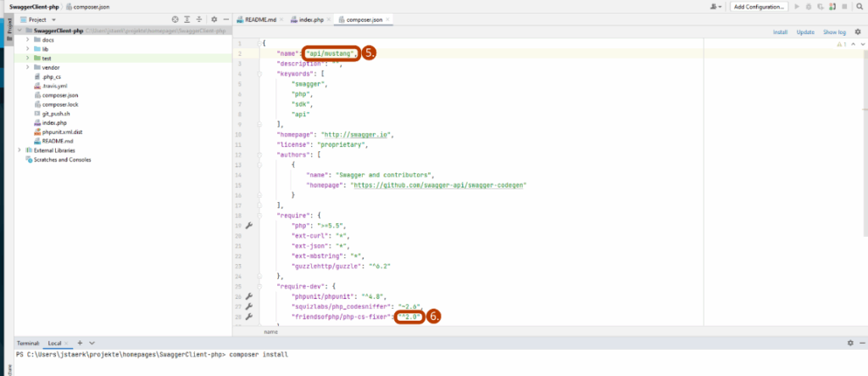Expand the test folder
Viewport: 868px width, 376px height.
pyautogui.click(x=27, y=59)
